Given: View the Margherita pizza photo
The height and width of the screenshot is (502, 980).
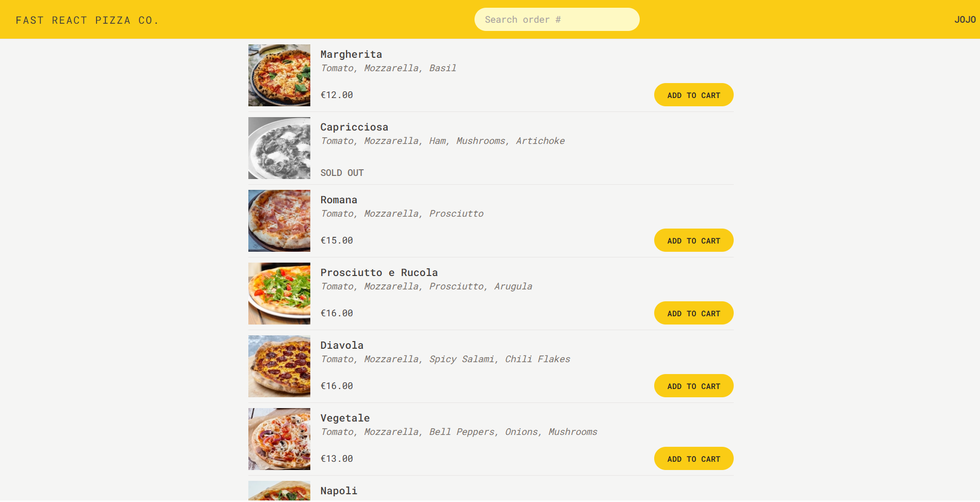Looking at the screenshot, I should click(279, 75).
